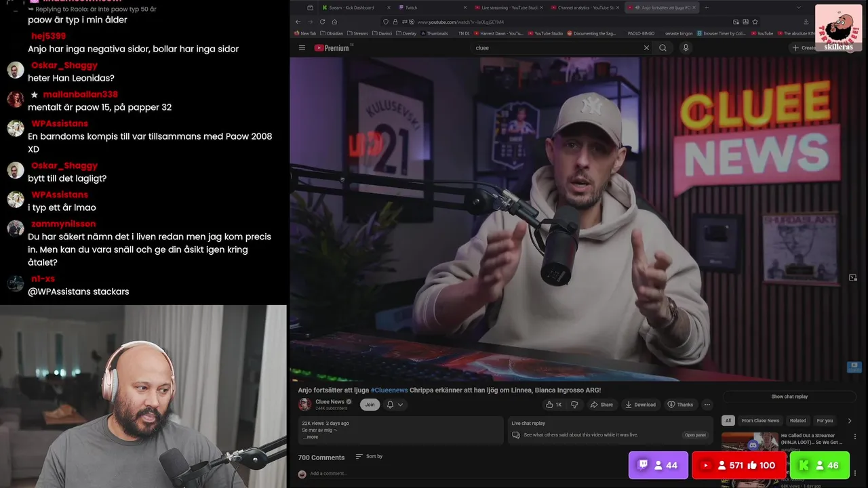Go to YouTube Premium home logo
Screen dimensions: 868x488
coord(332,48)
